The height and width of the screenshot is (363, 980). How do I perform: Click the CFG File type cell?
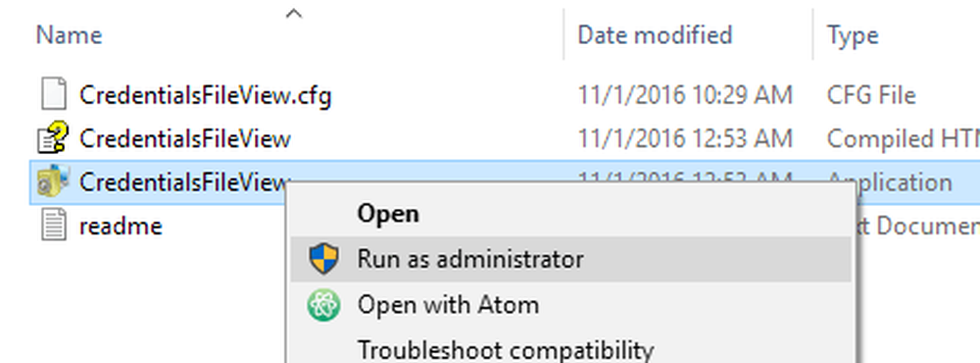[x=871, y=95]
